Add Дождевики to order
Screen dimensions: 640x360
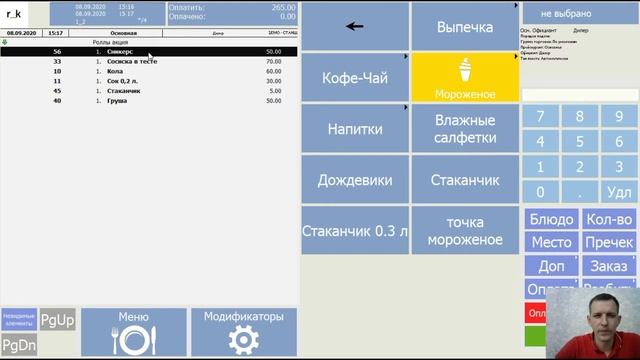pyautogui.click(x=355, y=180)
